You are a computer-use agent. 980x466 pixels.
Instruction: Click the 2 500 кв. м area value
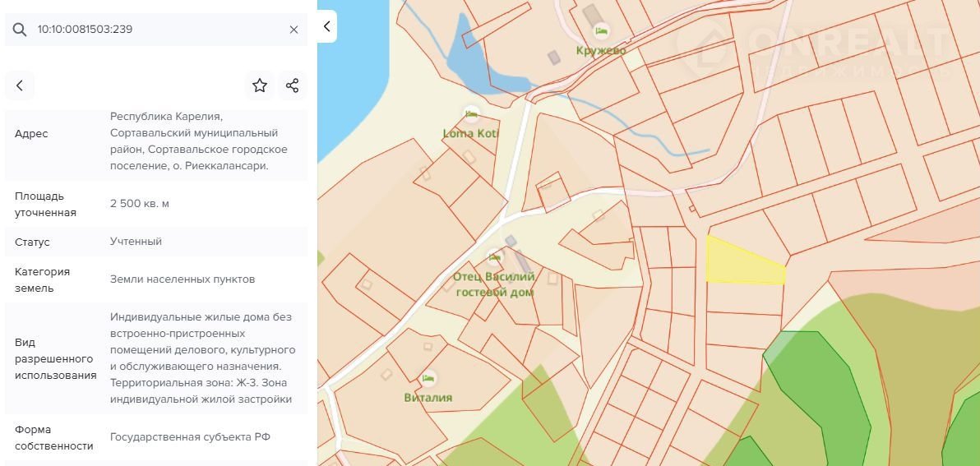click(140, 204)
